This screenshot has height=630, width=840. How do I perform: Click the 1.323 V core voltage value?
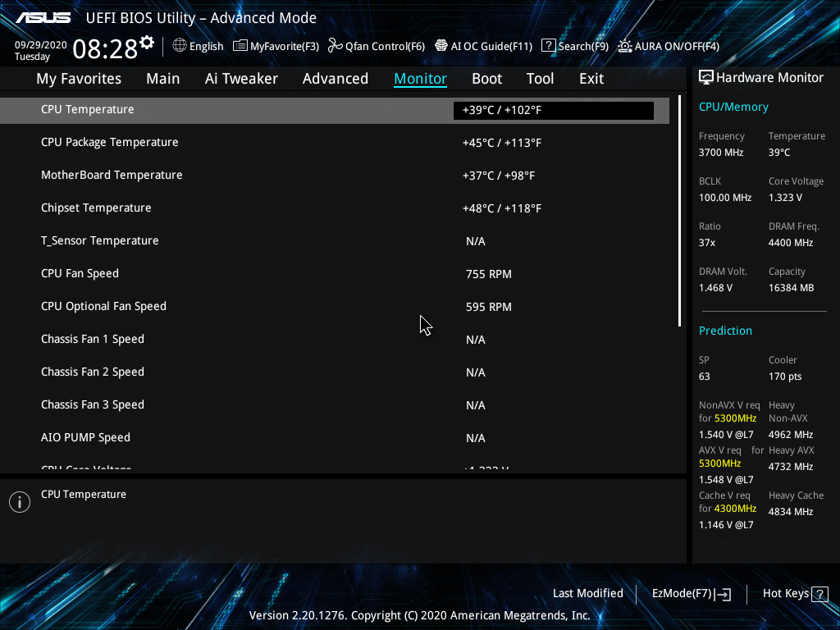[785, 198]
